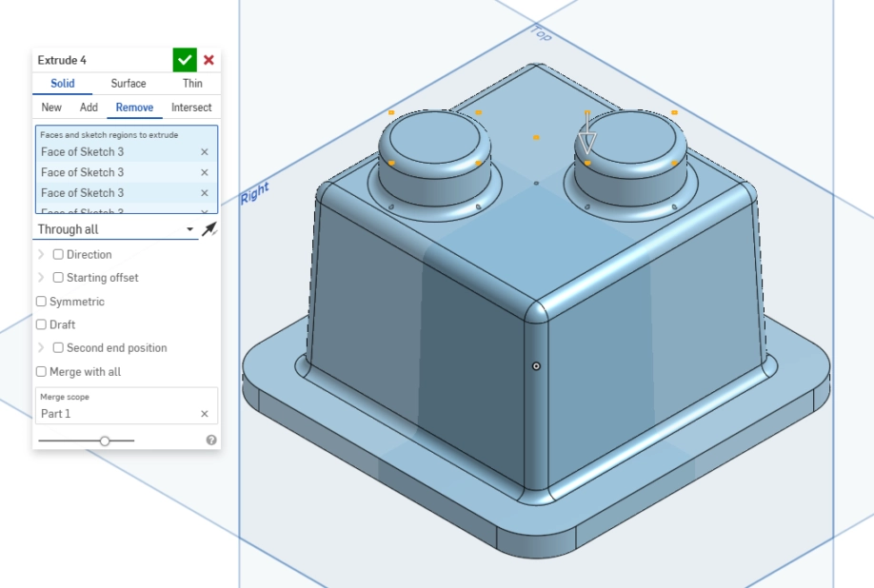Select the Top plane label
The width and height of the screenshot is (874, 588).
(x=541, y=33)
